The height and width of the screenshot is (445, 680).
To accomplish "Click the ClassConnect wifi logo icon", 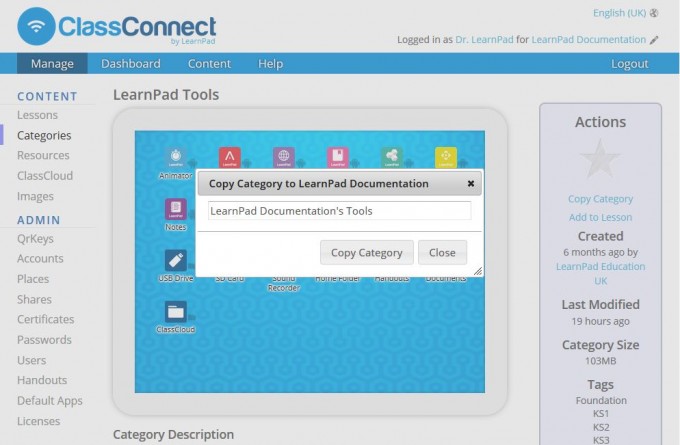I will pos(36,26).
